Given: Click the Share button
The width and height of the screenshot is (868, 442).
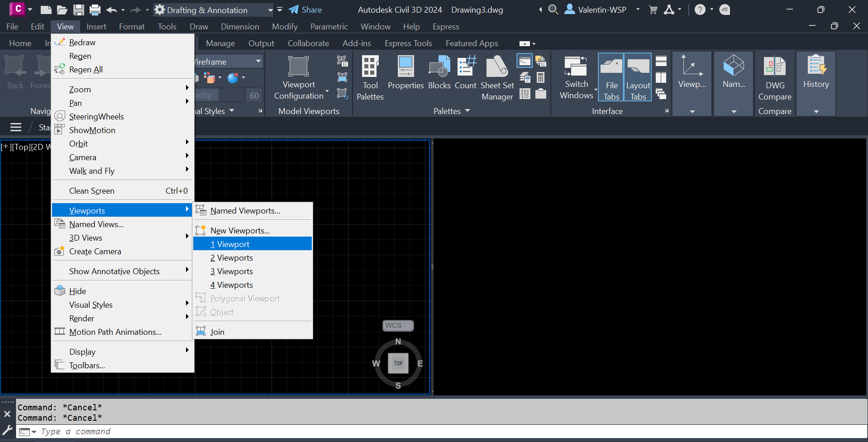Looking at the screenshot, I should (310, 10).
